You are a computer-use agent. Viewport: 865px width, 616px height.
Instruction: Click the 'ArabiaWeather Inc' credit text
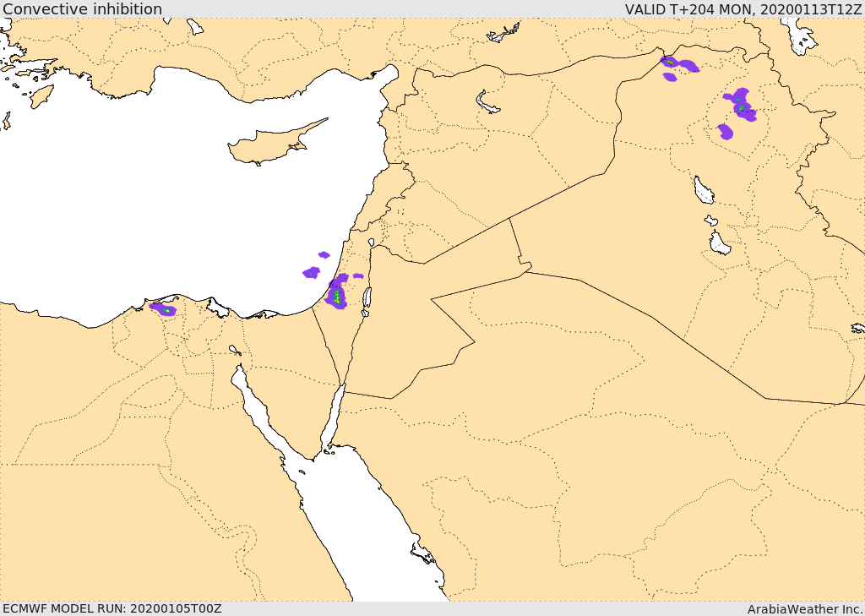[x=805, y=609]
